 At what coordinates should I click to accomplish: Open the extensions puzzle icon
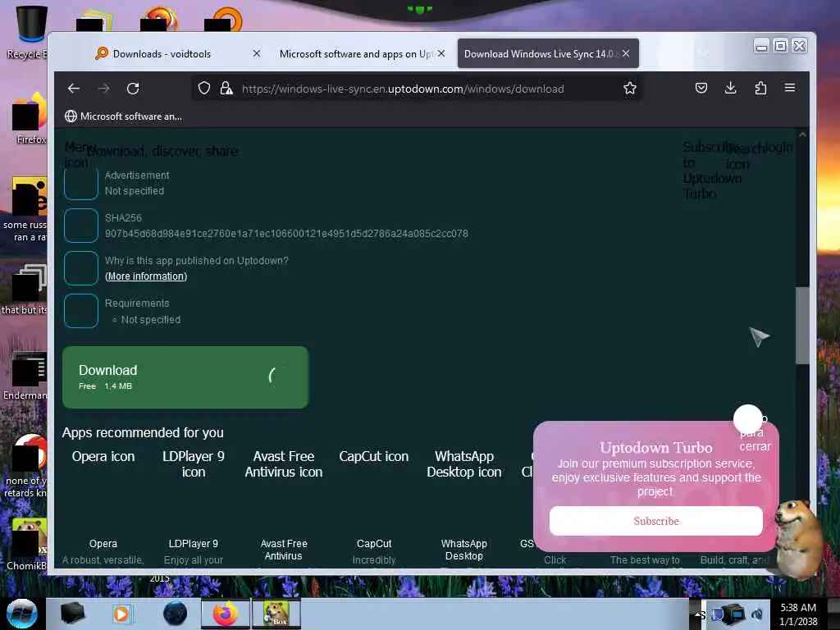760,89
